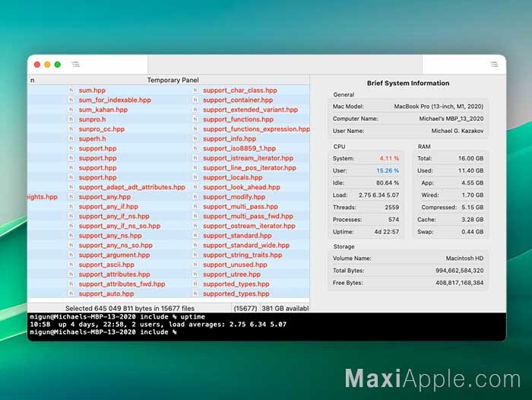Click the Volume Name value Macintosh HD

464,258
